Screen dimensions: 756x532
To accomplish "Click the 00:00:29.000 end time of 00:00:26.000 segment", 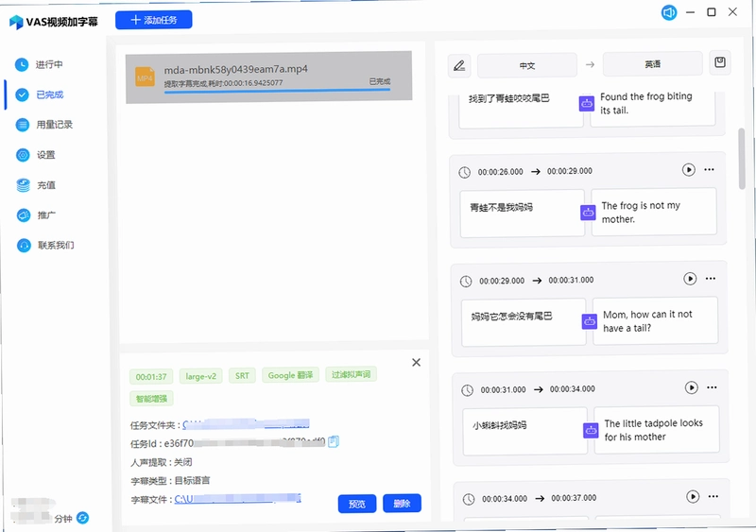I will tap(570, 171).
